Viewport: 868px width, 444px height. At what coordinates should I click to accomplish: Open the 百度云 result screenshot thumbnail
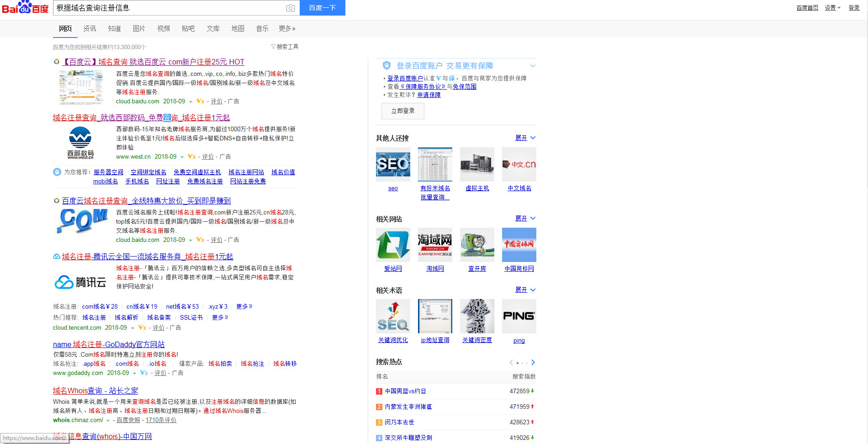tap(80, 87)
